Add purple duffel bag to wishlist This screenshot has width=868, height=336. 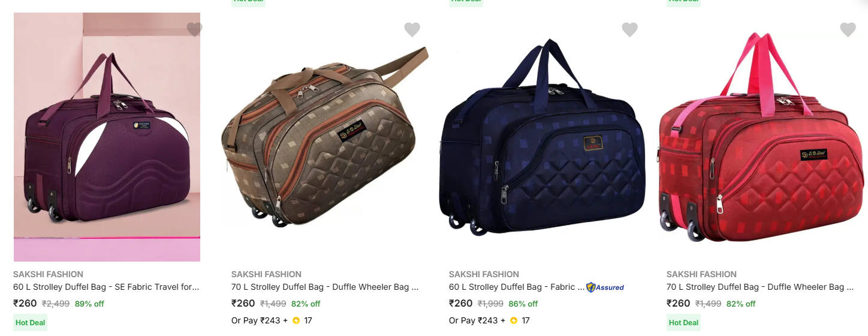(x=194, y=29)
